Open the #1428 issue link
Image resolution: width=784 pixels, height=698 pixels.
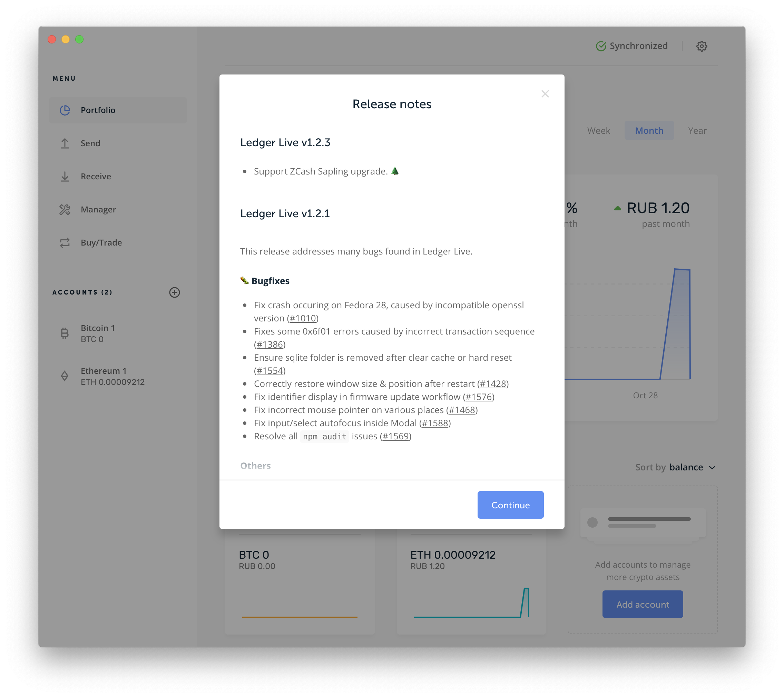(493, 383)
